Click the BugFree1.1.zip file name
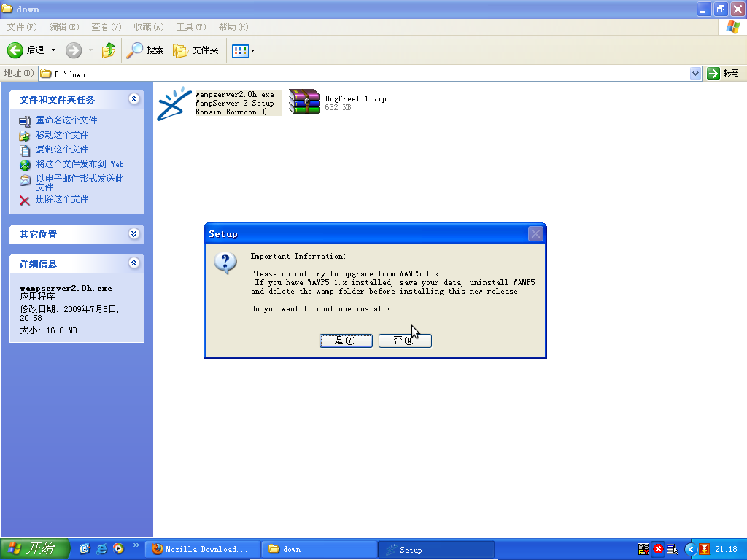This screenshot has width=747, height=560. [x=355, y=99]
